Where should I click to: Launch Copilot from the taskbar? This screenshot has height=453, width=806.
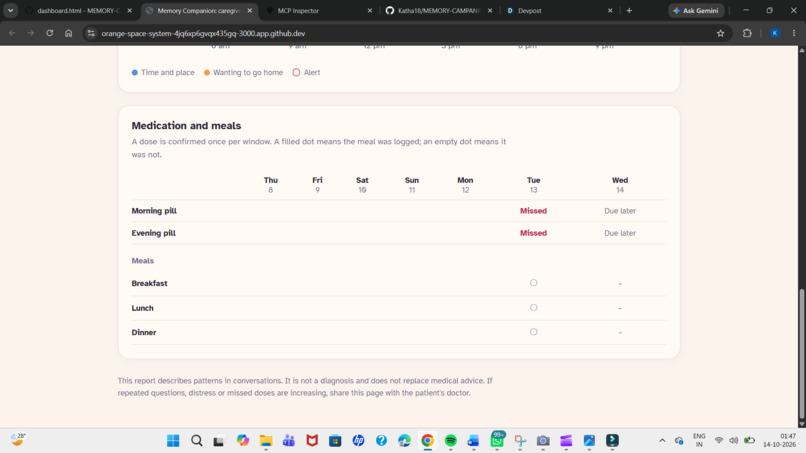click(x=243, y=441)
